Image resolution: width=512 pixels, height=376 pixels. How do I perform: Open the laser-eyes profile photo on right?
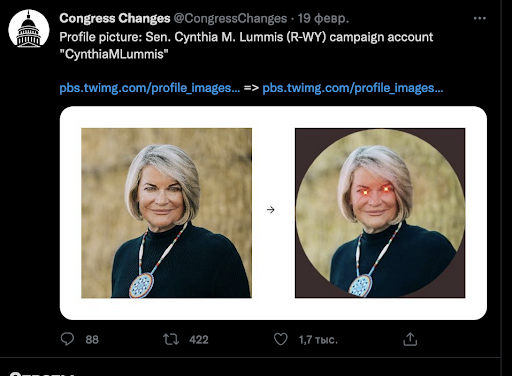pyautogui.click(x=380, y=213)
